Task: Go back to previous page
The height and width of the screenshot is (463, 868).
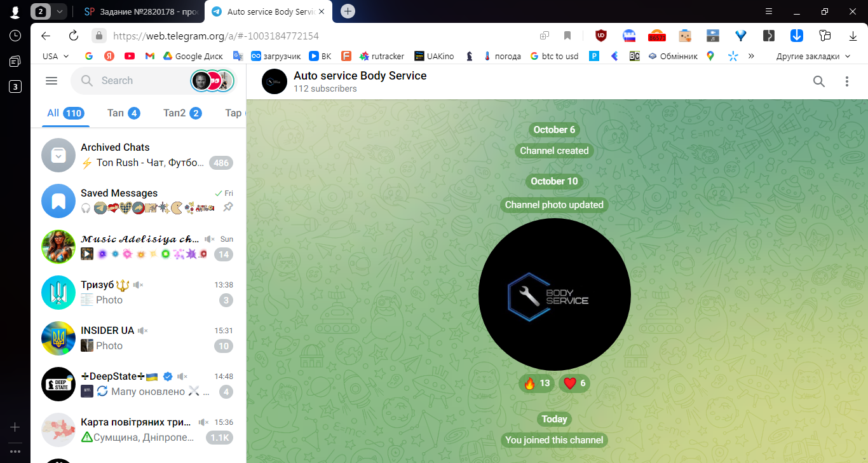Action: tap(45, 36)
